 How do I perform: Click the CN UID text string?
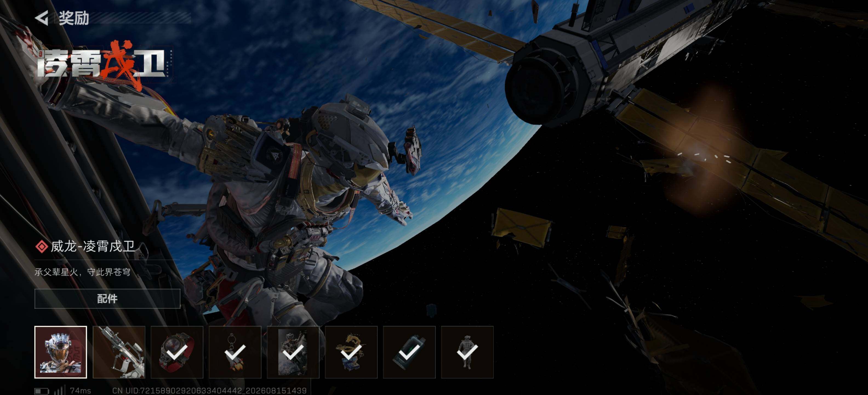point(209,391)
